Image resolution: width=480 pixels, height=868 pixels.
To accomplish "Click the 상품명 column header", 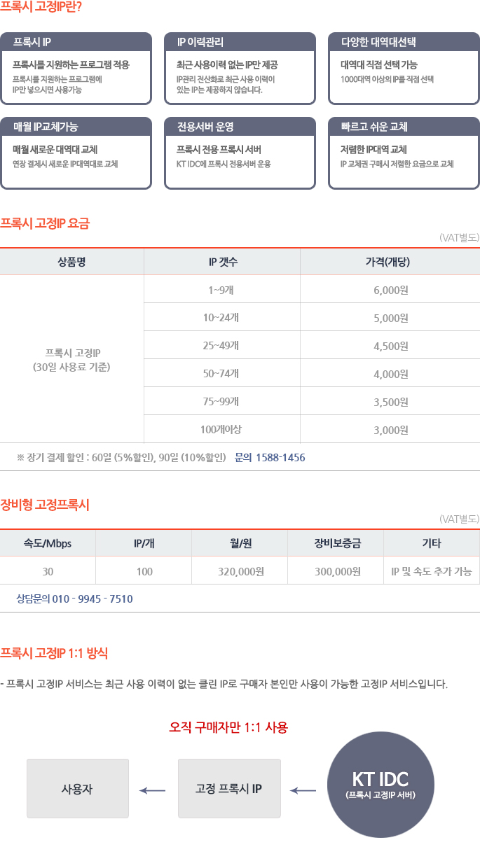I will pos(71,262).
